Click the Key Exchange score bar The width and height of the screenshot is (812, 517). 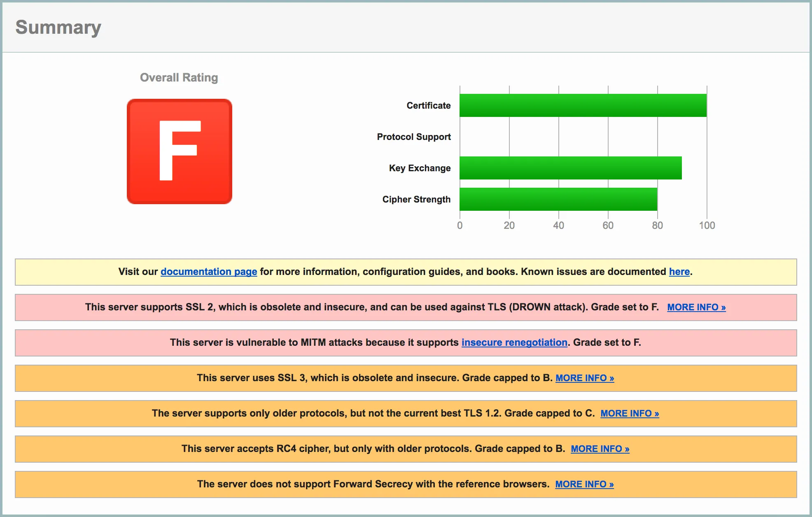pyautogui.click(x=571, y=168)
